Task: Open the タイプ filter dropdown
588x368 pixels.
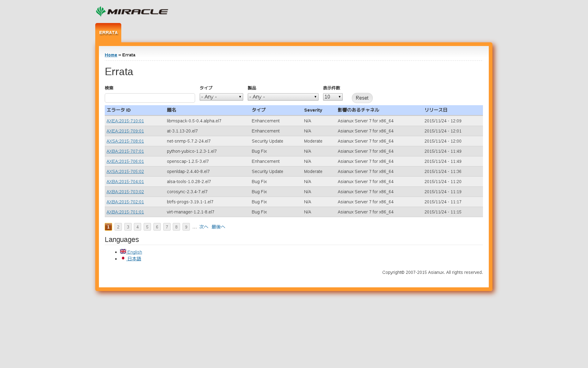Action: tap(221, 97)
